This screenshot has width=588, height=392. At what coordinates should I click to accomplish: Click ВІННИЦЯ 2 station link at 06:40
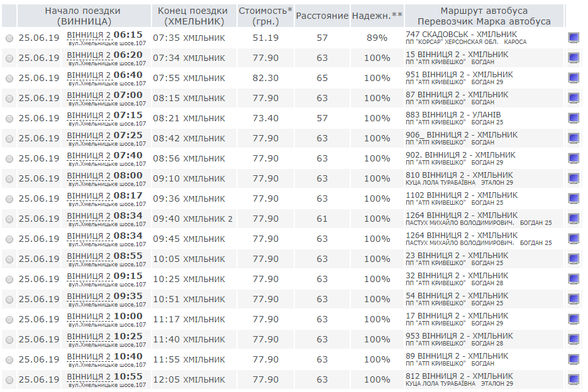(89, 75)
